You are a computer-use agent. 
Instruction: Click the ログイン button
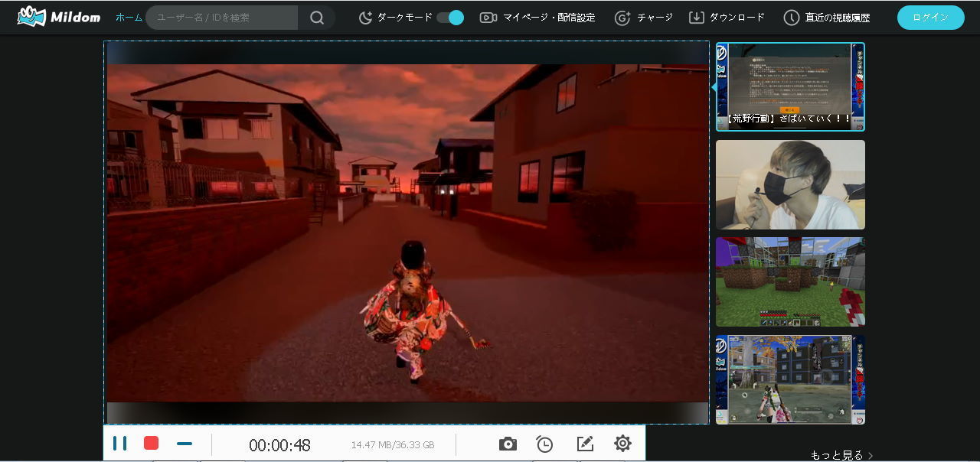pos(930,18)
